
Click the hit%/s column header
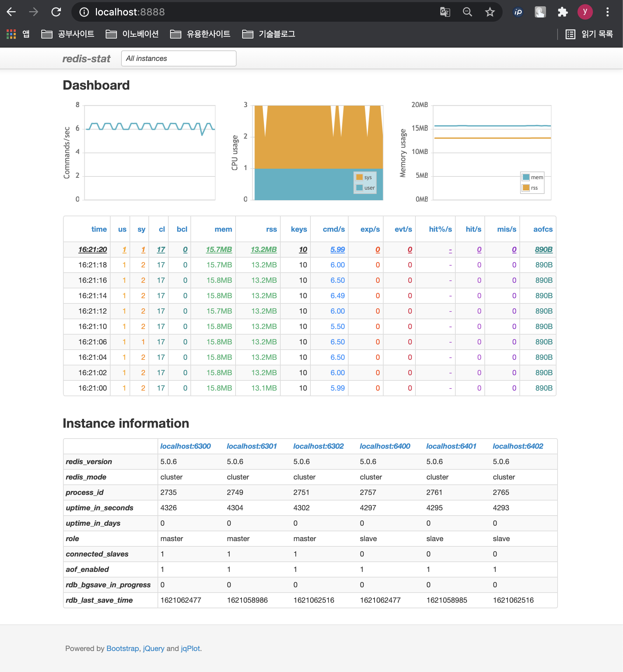[x=440, y=229]
